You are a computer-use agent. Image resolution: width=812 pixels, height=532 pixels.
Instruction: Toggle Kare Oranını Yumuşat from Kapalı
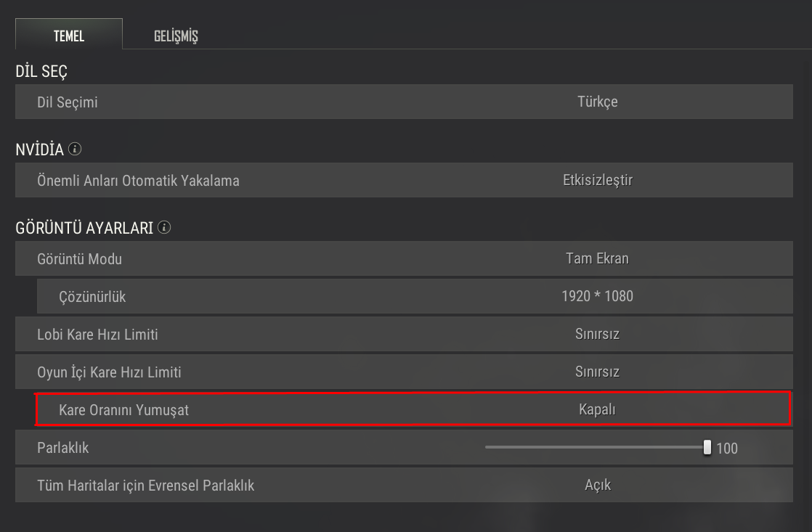click(x=597, y=410)
